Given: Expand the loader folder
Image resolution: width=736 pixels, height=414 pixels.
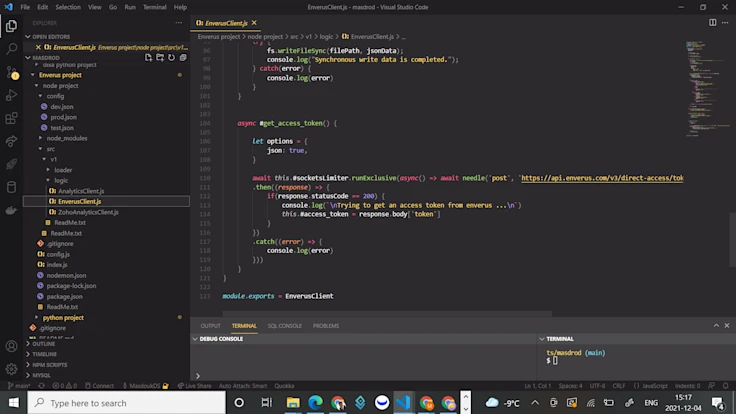Looking at the screenshot, I should click(63, 170).
